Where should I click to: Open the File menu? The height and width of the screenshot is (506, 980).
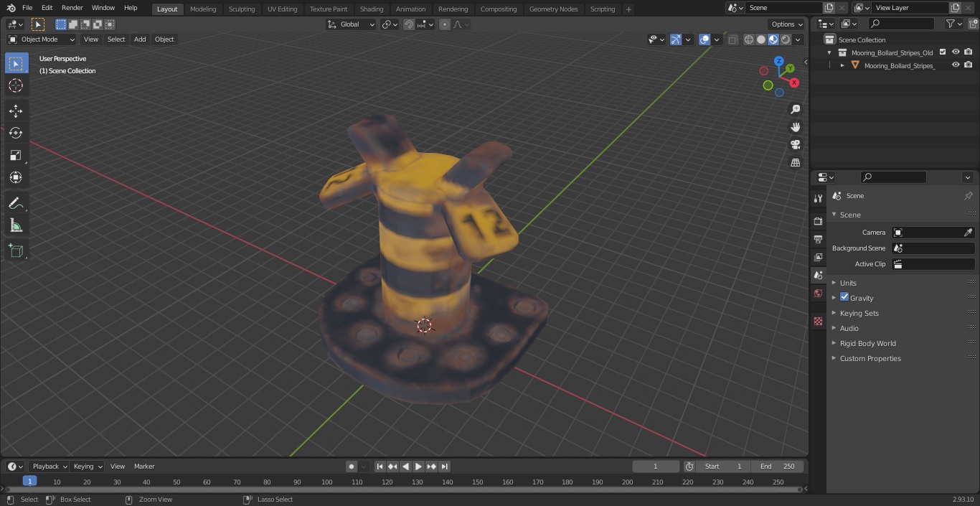[27, 8]
